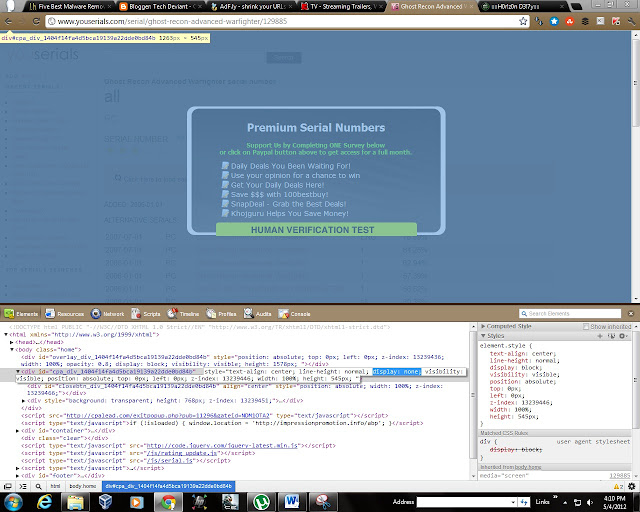Open the jquery-latest.min.js link
Screen dimensions: 640x512
click(222, 445)
